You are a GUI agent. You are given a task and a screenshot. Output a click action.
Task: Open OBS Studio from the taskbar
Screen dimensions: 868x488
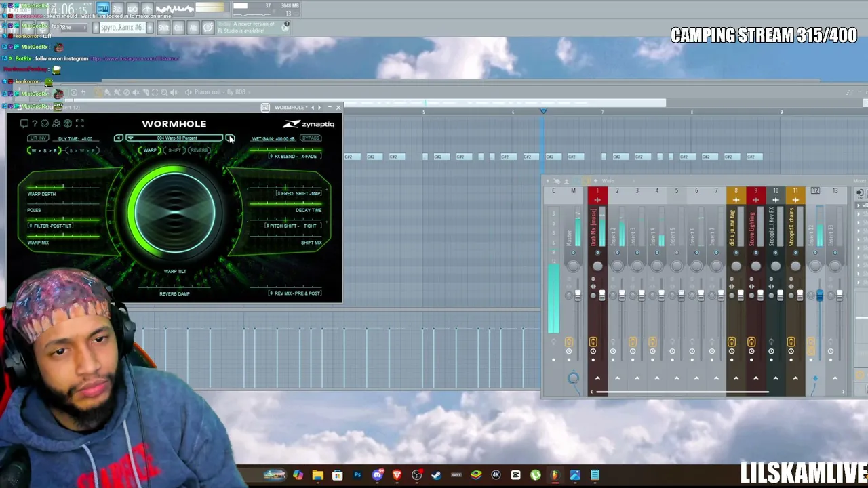pos(416,475)
